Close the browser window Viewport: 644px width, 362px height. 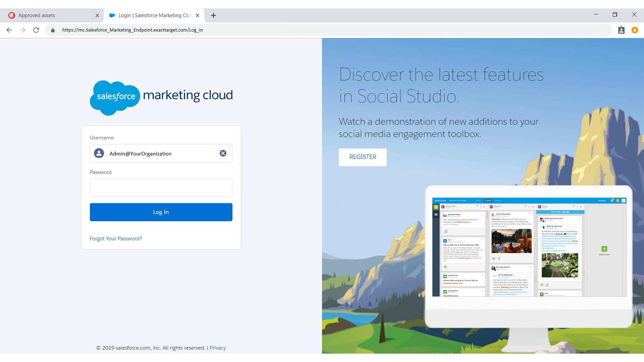pos(634,15)
